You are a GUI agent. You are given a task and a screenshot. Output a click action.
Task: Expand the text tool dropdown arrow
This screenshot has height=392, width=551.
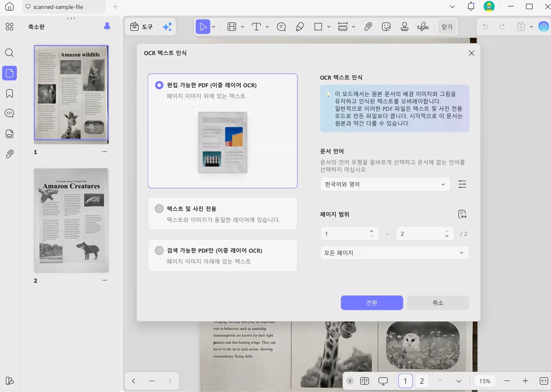coord(267,27)
